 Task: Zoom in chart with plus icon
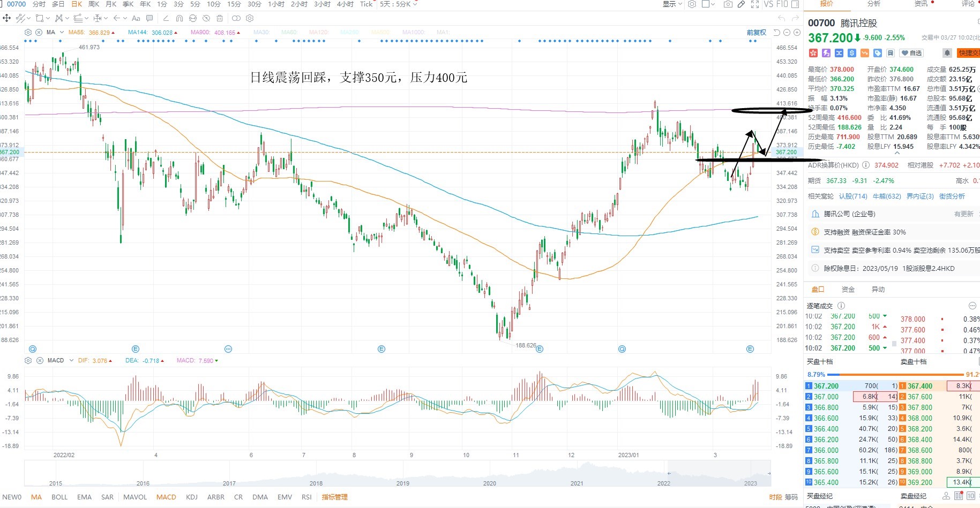[x=797, y=33]
